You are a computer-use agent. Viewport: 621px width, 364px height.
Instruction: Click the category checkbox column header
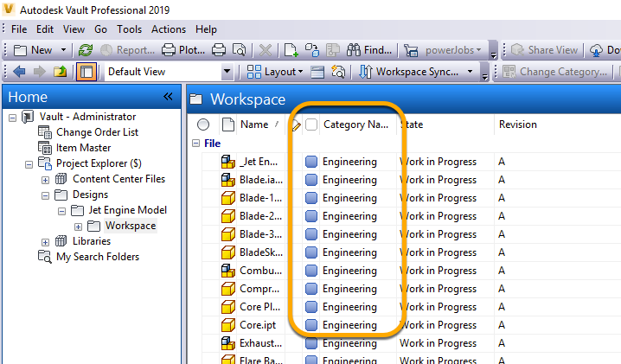click(311, 125)
